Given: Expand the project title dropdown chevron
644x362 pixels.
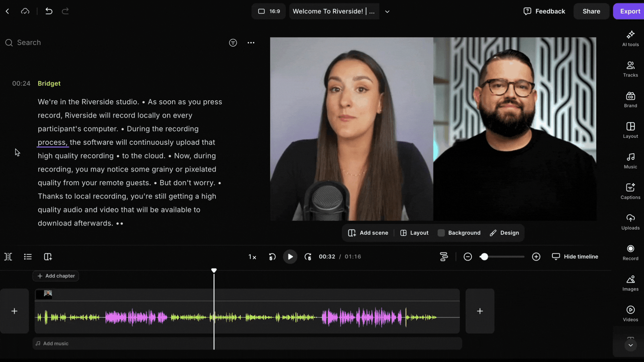Looking at the screenshot, I should 387,11.
